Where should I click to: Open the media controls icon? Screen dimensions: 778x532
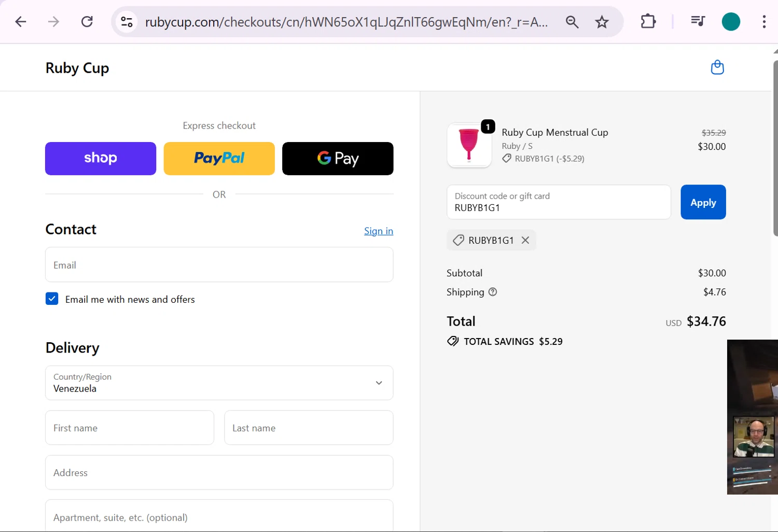pos(698,21)
